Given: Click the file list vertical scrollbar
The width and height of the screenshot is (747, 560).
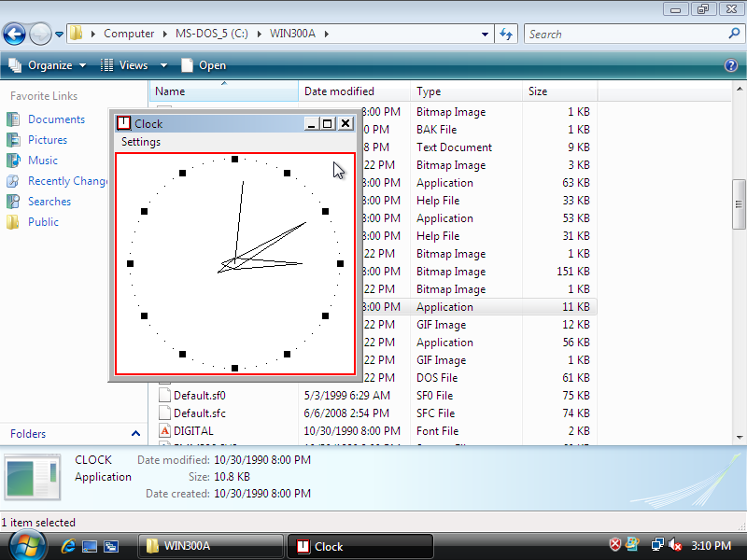Looking at the screenshot, I should click(x=740, y=205).
